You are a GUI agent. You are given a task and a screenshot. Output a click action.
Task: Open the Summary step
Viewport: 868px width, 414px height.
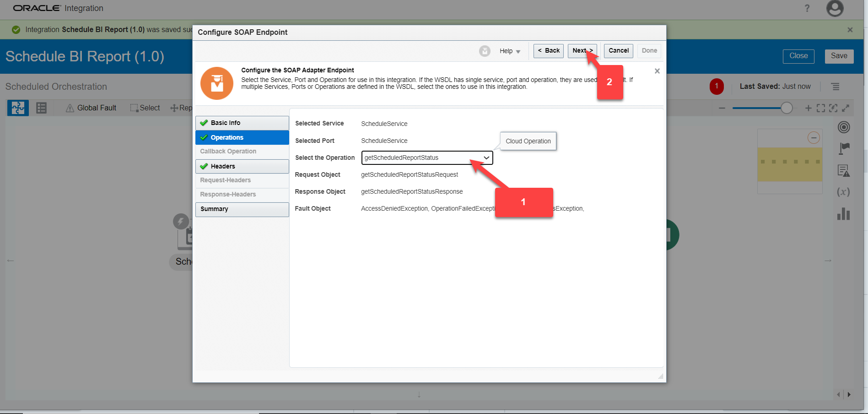coord(242,209)
